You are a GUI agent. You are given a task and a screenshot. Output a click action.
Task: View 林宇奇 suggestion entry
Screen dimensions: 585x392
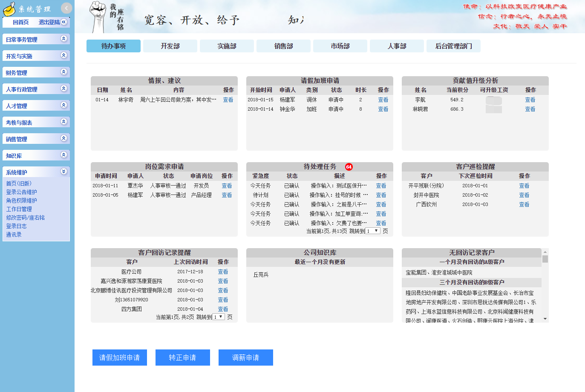[228, 100]
